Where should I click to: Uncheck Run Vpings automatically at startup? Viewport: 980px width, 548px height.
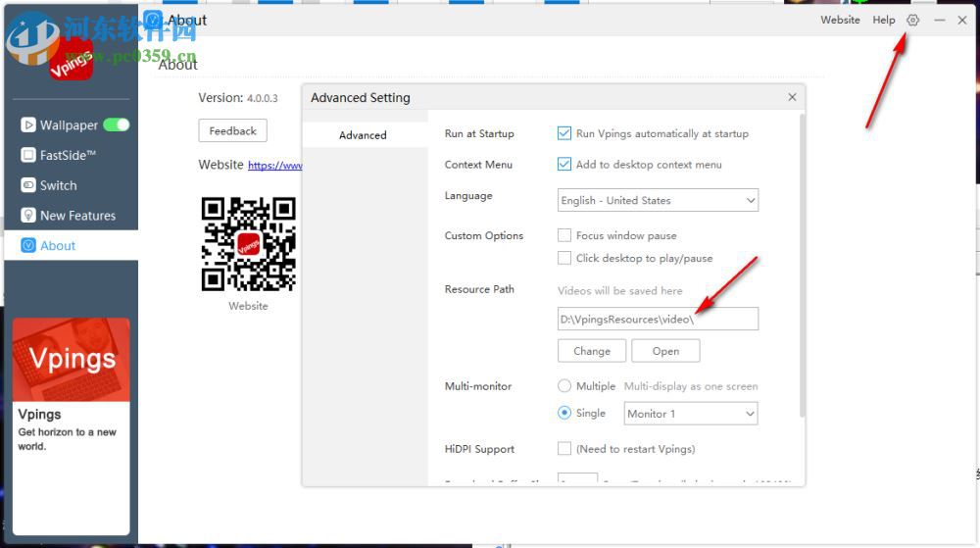tap(564, 133)
